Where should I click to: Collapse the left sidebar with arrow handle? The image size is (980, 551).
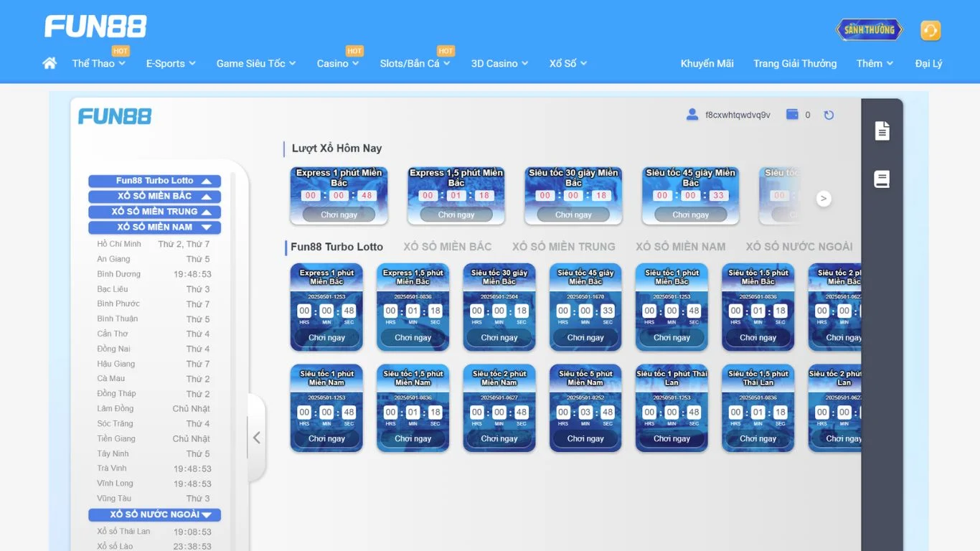pos(256,438)
